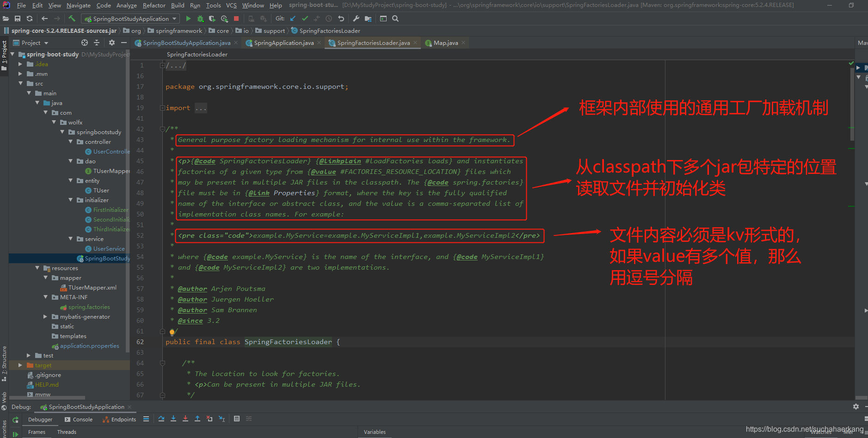Click the Step Out debug icon
The height and width of the screenshot is (438, 868).
(x=197, y=419)
